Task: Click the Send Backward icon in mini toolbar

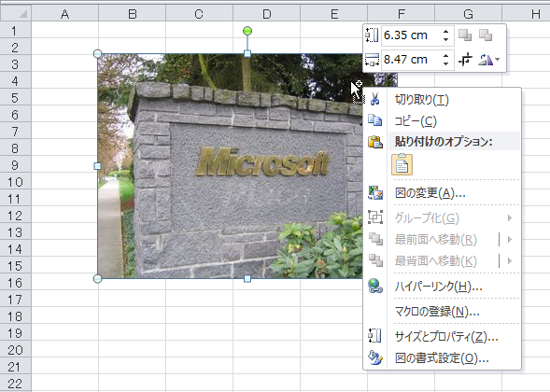Action: [486, 35]
